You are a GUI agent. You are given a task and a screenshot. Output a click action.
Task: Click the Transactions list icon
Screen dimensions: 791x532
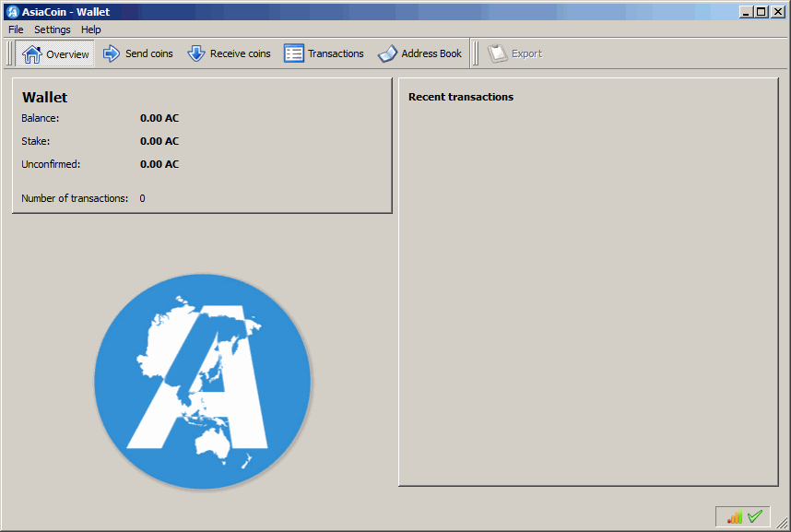293,53
